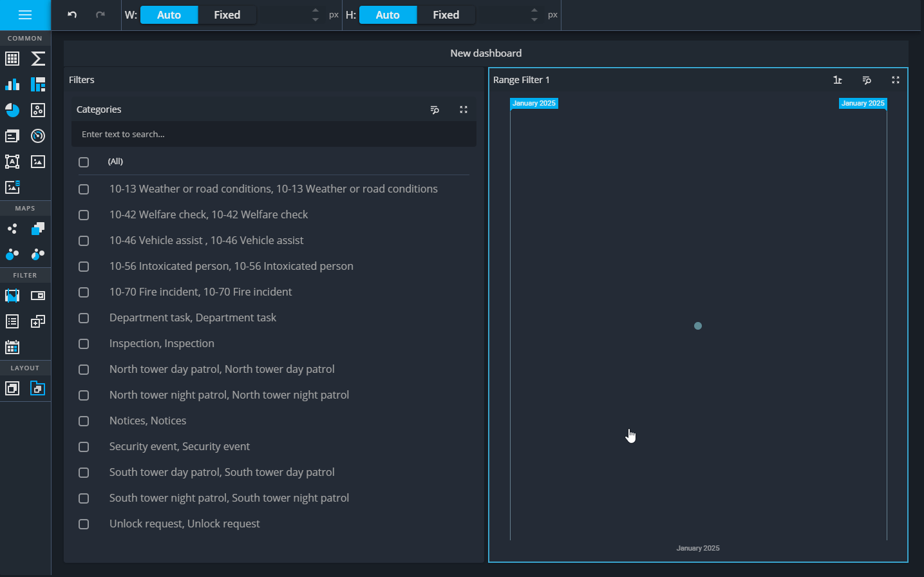Add a Choropleth Map item
The width and height of the screenshot is (924, 577).
click(x=38, y=229)
